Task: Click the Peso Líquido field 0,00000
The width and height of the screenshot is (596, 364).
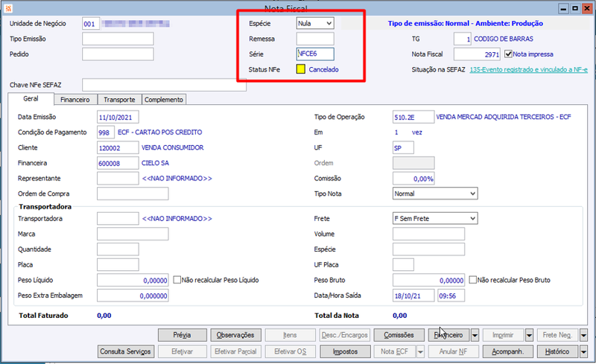Action: [x=133, y=280]
